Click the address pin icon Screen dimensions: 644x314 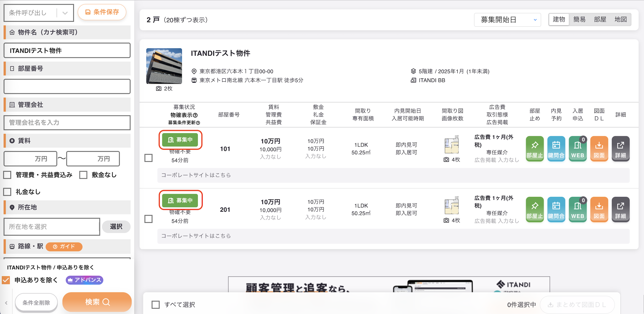194,71
